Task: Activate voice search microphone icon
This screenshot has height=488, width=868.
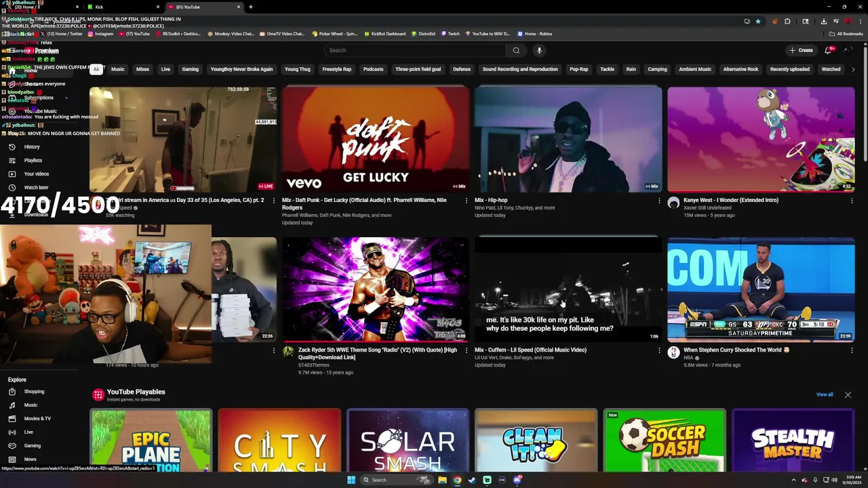Action: [539, 50]
